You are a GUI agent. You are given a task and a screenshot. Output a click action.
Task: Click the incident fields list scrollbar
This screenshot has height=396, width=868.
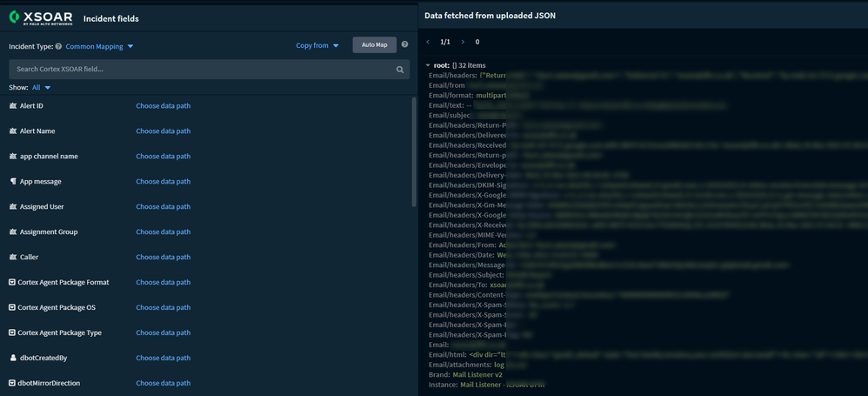(x=413, y=152)
